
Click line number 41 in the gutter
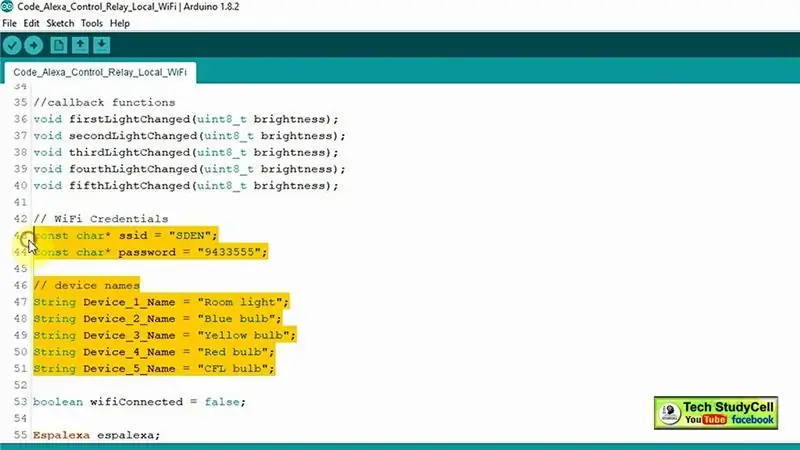tap(20, 203)
